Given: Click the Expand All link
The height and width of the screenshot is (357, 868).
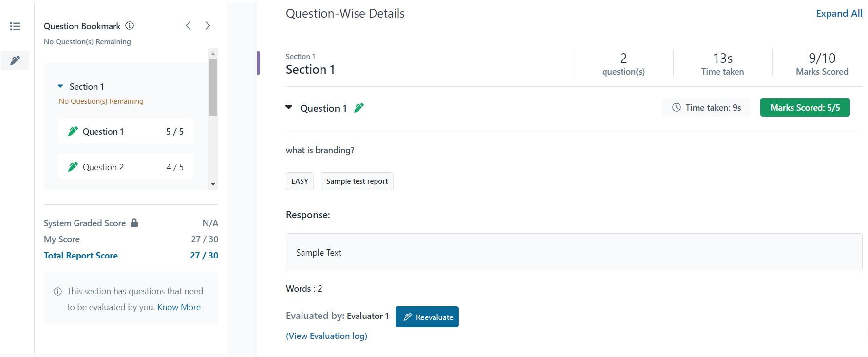Looking at the screenshot, I should tap(839, 14).
